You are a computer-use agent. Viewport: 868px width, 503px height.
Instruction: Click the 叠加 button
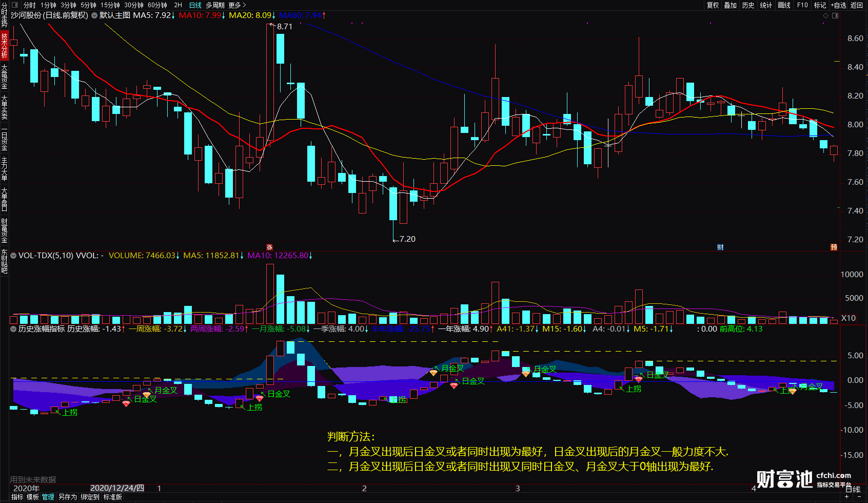click(730, 5)
